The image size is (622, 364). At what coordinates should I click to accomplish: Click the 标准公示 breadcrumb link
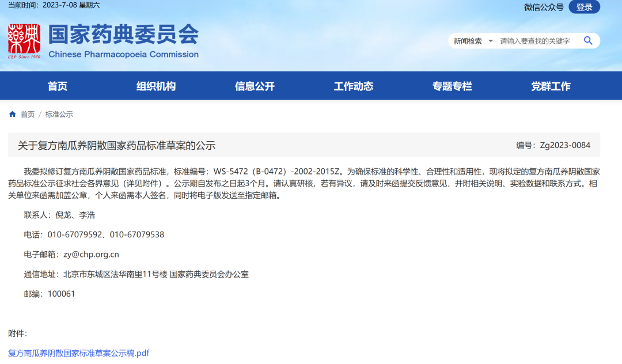point(59,114)
